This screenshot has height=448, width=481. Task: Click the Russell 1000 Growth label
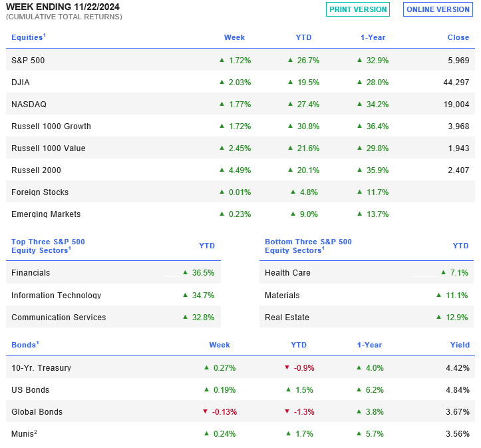click(x=51, y=126)
